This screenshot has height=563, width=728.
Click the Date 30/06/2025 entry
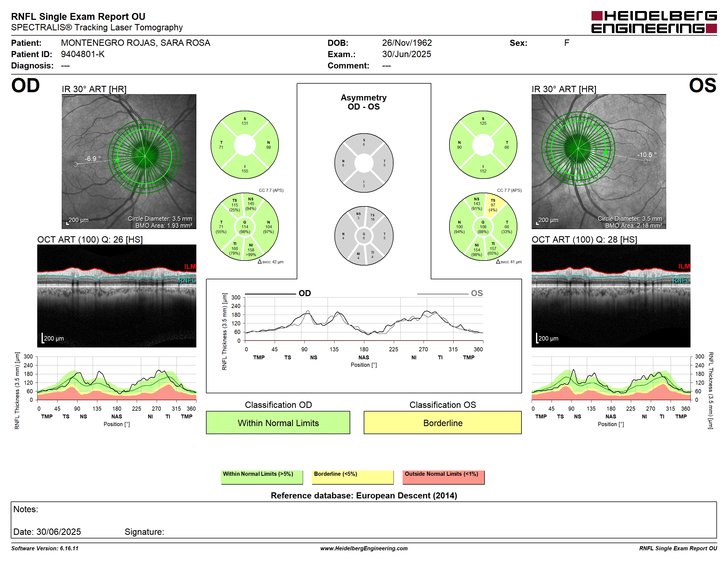[47, 532]
